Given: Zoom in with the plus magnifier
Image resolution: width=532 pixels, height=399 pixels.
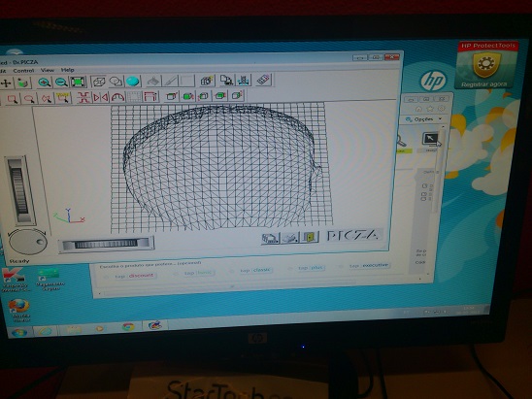Looking at the screenshot, I should click(x=44, y=83).
